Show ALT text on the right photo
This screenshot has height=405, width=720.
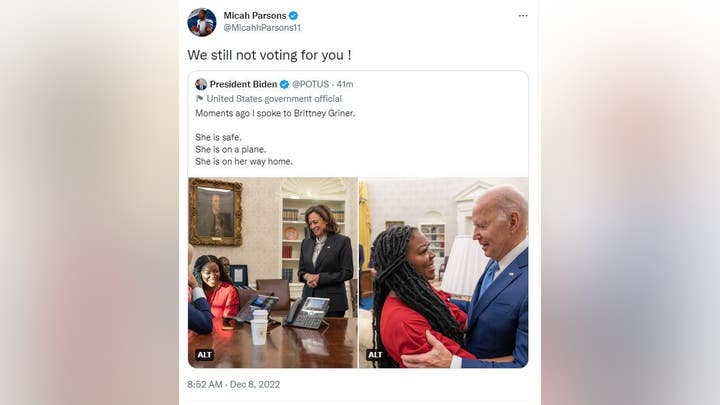pos(375,354)
